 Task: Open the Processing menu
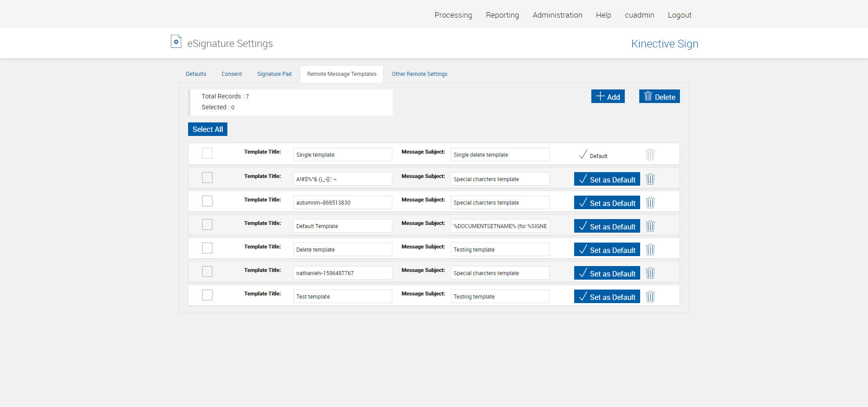coord(453,15)
